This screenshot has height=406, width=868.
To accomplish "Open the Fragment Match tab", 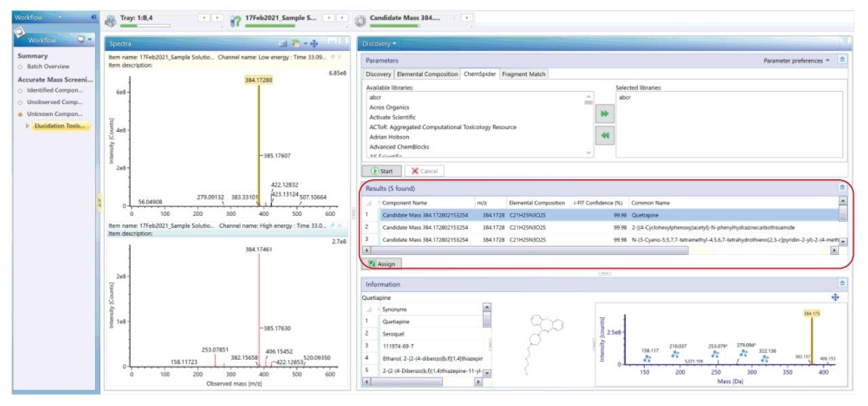I will coord(524,74).
